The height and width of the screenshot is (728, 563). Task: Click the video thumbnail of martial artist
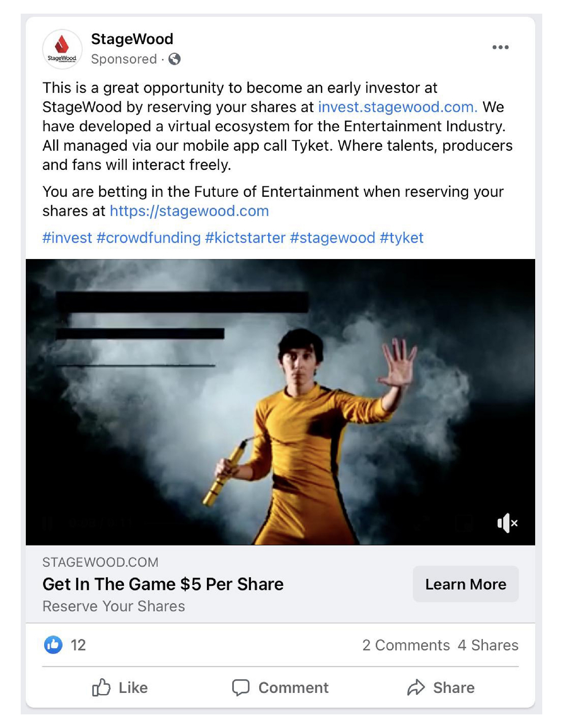pyautogui.click(x=280, y=402)
